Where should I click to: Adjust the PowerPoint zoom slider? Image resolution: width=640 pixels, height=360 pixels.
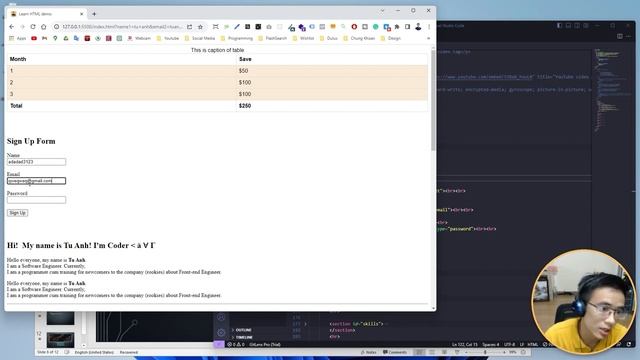pos(485,352)
